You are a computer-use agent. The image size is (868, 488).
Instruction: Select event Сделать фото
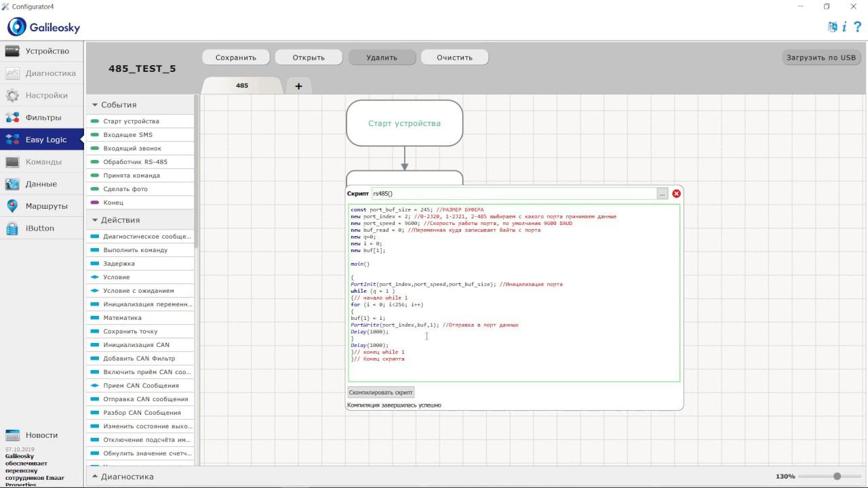[140, 189]
